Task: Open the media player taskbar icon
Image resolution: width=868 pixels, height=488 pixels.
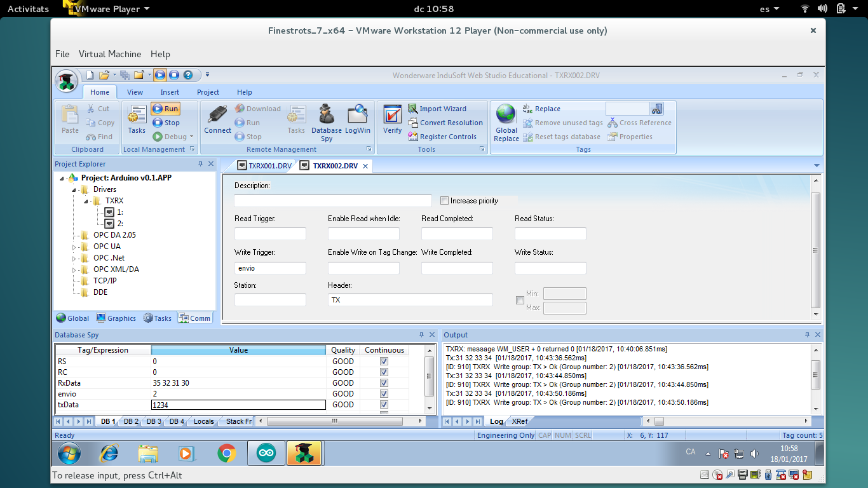Action: [x=186, y=453]
